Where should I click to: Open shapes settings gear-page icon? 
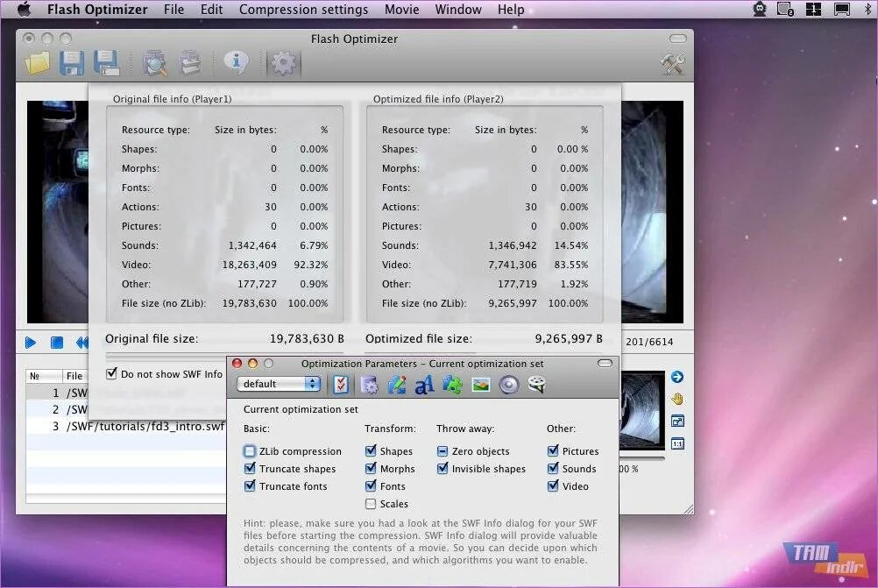tap(368, 385)
